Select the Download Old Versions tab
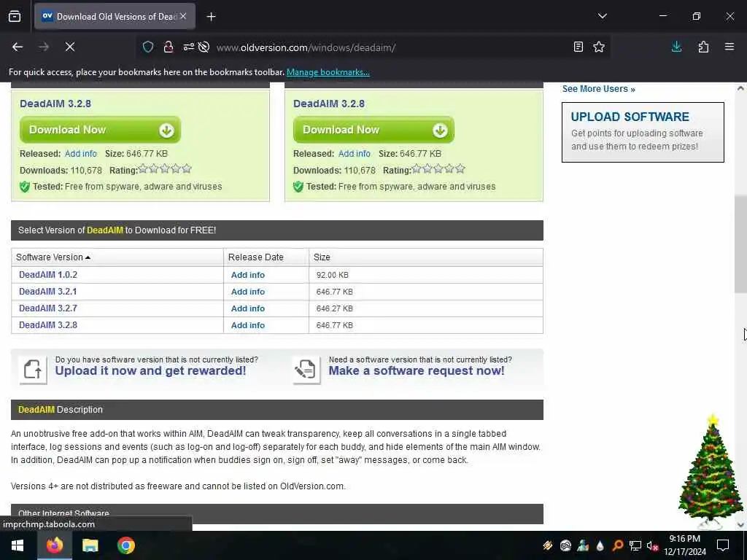This screenshot has width=747, height=560. coord(115,17)
